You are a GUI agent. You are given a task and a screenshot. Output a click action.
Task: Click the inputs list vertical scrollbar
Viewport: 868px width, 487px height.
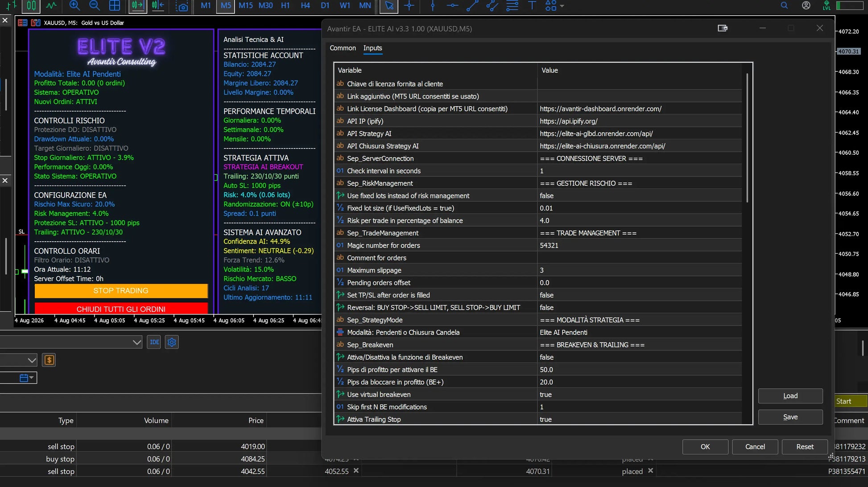point(747,138)
